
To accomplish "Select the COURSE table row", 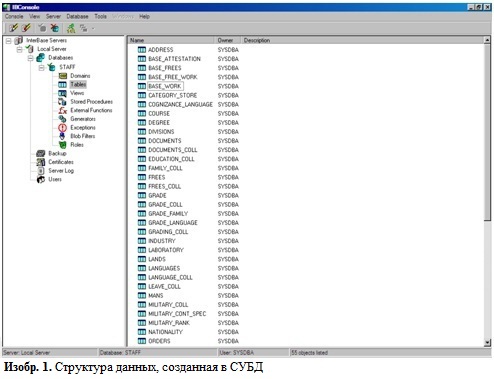I will [x=159, y=113].
